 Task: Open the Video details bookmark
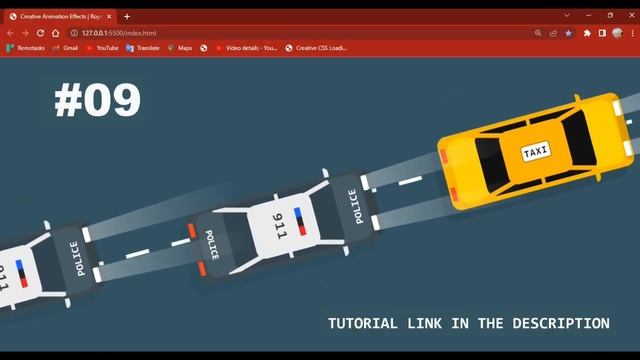pos(247,48)
